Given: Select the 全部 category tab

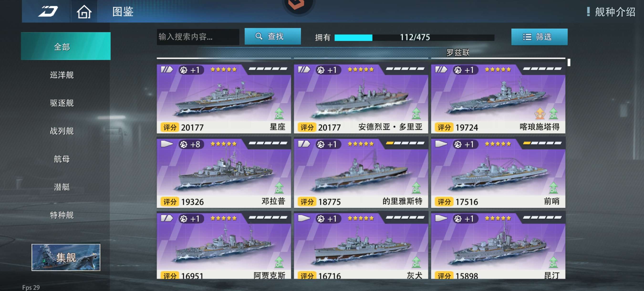Looking at the screenshot, I should pyautogui.click(x=66, y=46).
